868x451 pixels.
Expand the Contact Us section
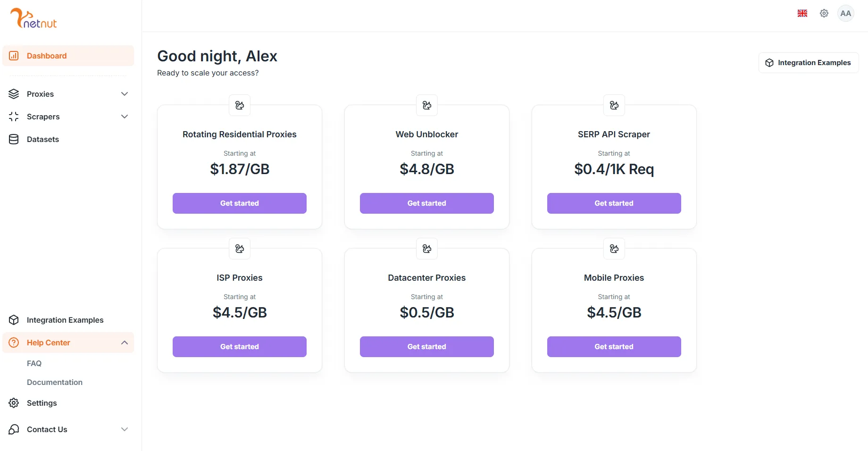pyautogui.click(x=125, y=429)
